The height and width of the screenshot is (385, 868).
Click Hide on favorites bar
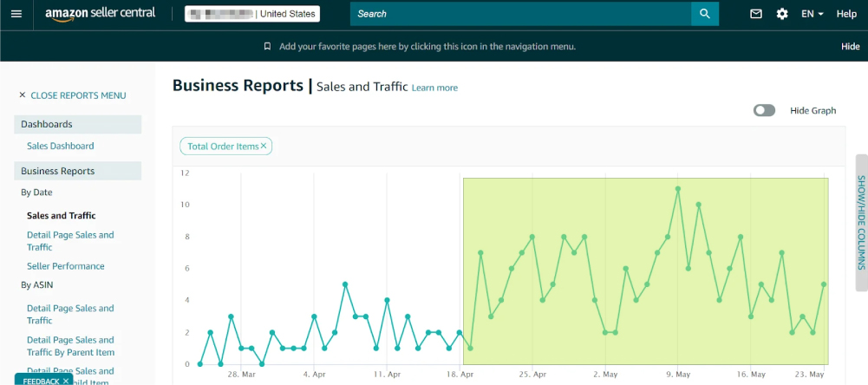(x=850, y=47)
